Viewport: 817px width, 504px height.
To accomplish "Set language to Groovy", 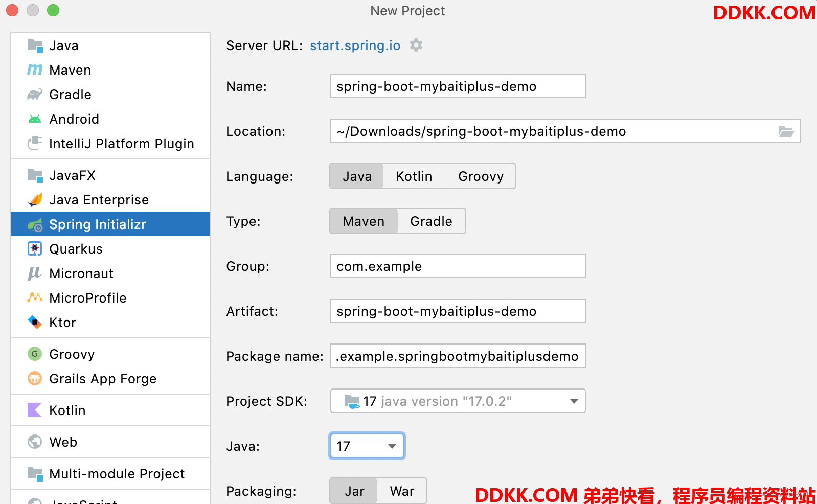I will point(481,176).
